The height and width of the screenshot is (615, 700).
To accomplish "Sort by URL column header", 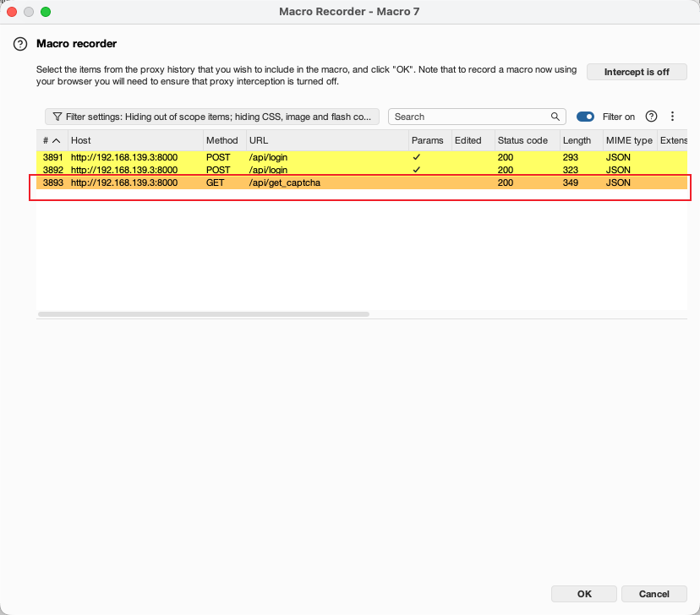I will (328, 140).
